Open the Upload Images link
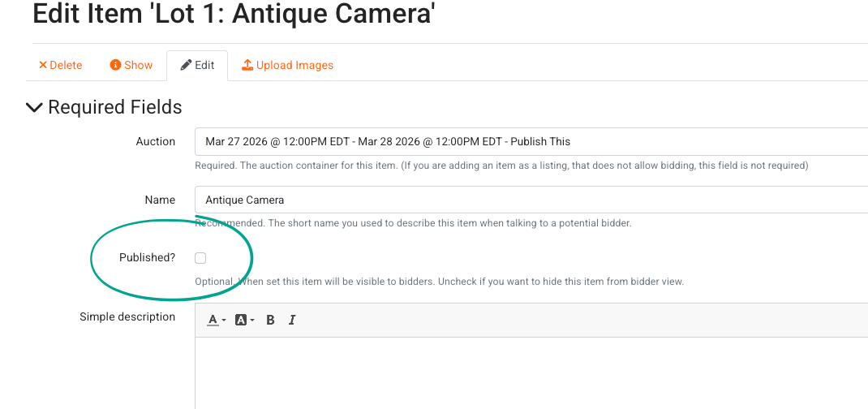The height and width of the screenshot is (409, 868). click(294, 66)
